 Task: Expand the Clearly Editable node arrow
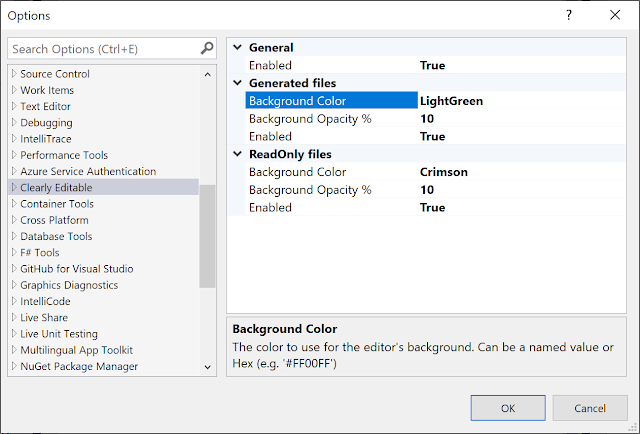14,187
